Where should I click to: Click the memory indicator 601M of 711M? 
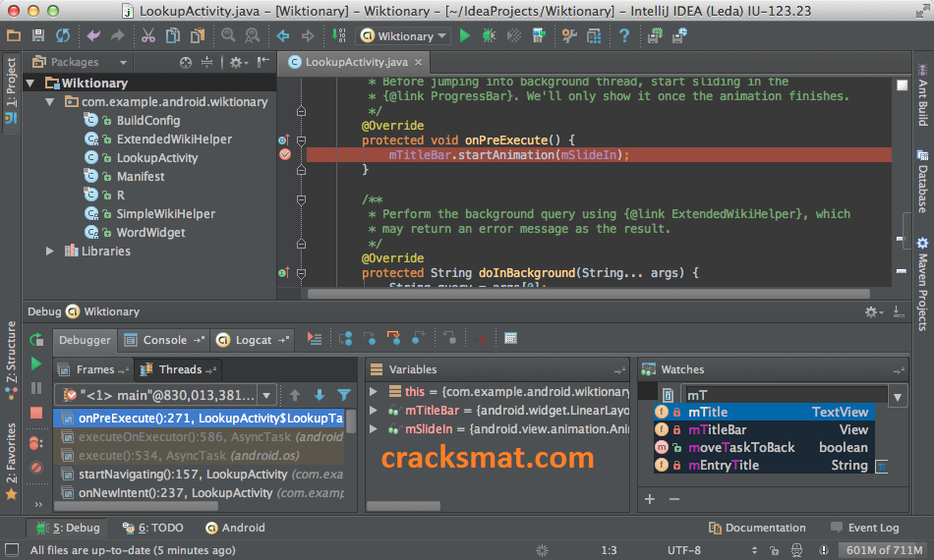[884, 550]
